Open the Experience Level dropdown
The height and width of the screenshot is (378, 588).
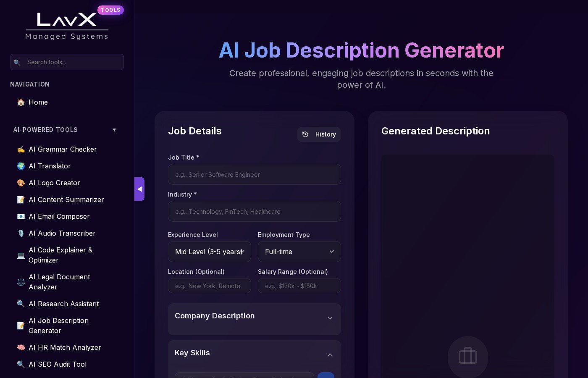coord(209,252)
